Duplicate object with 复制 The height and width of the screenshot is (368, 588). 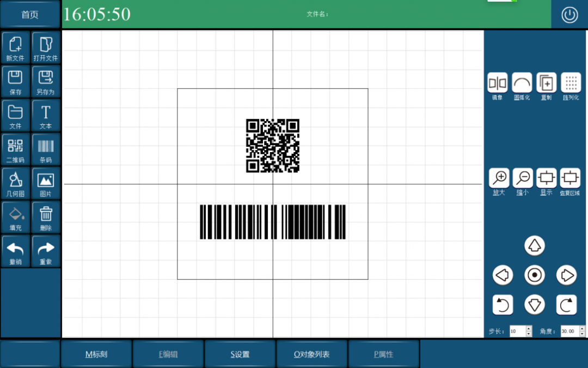pyautogui.click(x=547, y=83)
